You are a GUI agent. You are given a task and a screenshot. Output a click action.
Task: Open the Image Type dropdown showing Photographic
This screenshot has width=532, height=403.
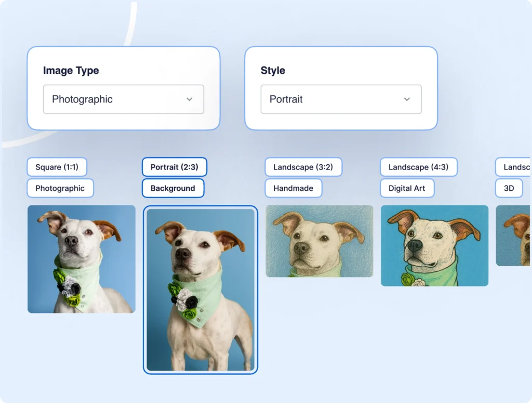pos(123,99)
